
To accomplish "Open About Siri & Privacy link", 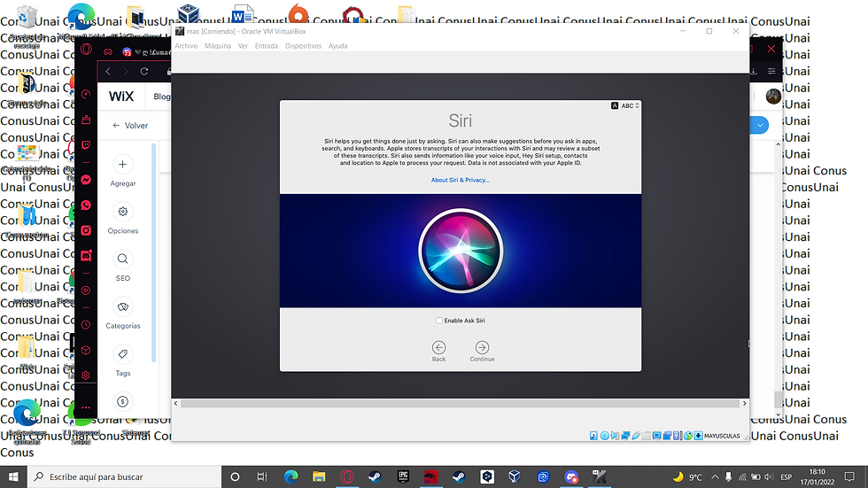I will point(460,180).
